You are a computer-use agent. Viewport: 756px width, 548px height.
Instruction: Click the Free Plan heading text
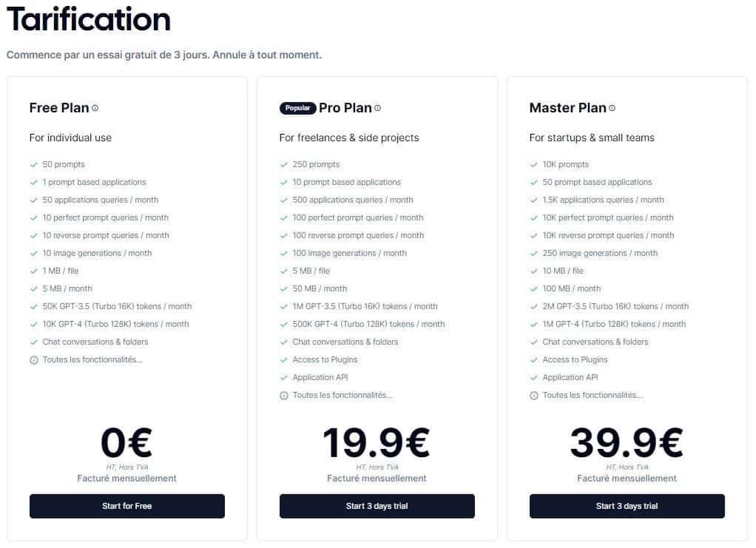(x=59, y=108)
